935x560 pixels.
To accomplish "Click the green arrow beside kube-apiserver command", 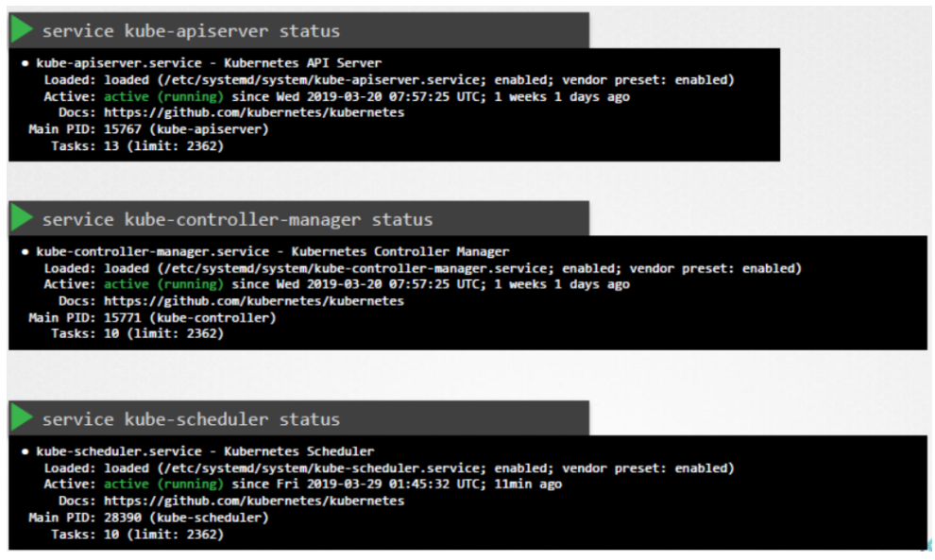I will pyautogui.click(x=23, y=30).
